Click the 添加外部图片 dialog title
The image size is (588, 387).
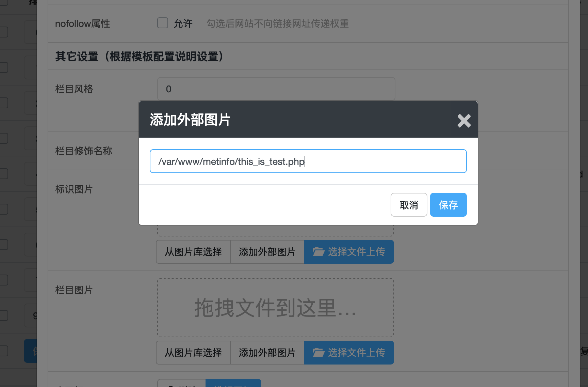pos(190,120)
